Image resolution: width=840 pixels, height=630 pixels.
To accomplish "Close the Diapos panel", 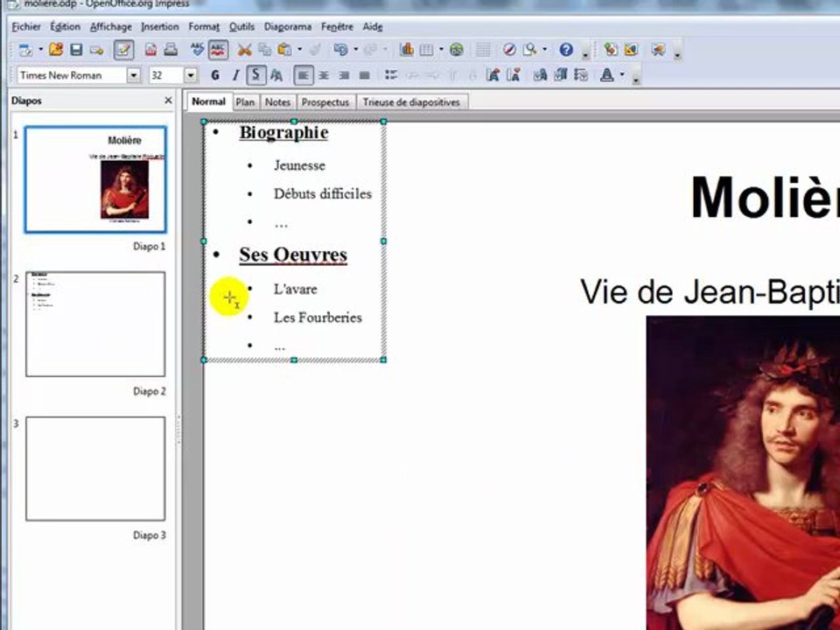I will 168,100.
